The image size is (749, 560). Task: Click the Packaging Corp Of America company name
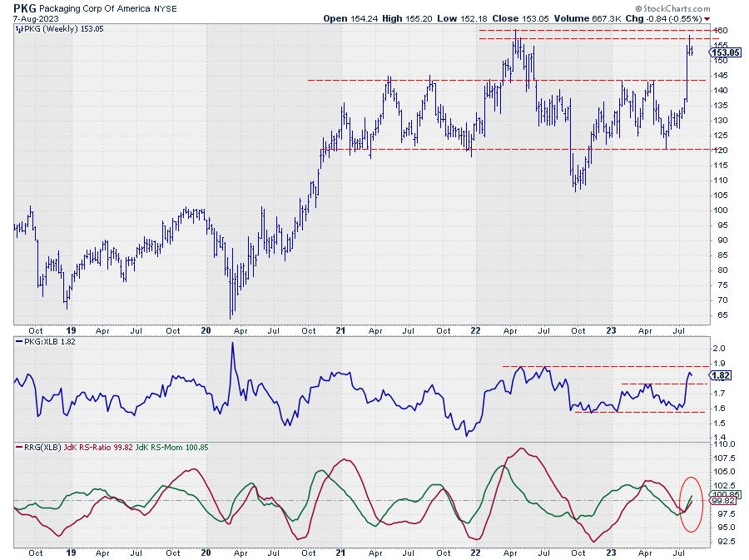pyautogui.click(x=95, y=8)
